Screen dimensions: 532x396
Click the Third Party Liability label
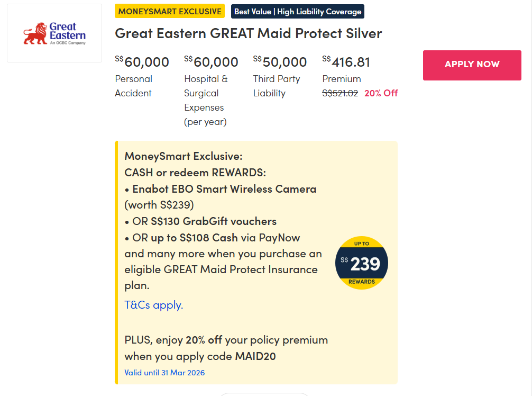coord(277,86)
